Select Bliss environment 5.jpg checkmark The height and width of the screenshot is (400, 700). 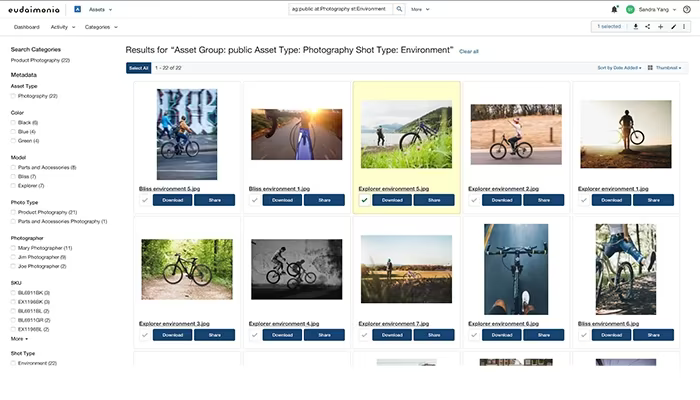(145, 200)
